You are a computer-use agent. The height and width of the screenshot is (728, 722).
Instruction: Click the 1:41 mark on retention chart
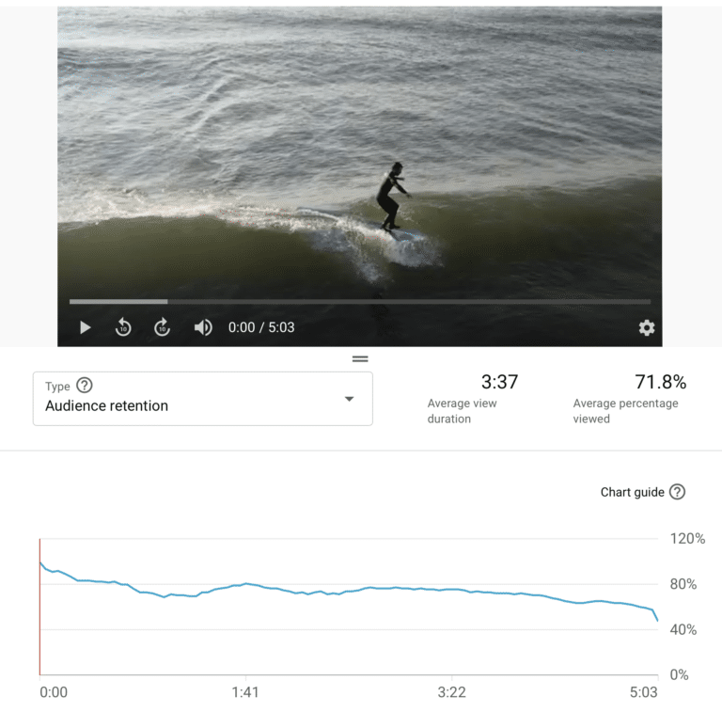[245, 692]
